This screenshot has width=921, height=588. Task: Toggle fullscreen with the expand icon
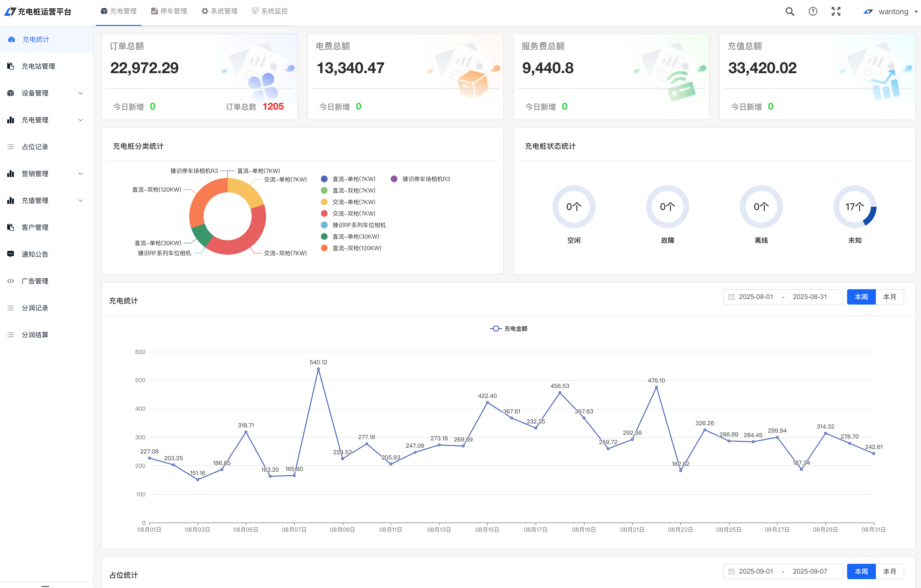[x=836, y=12]
